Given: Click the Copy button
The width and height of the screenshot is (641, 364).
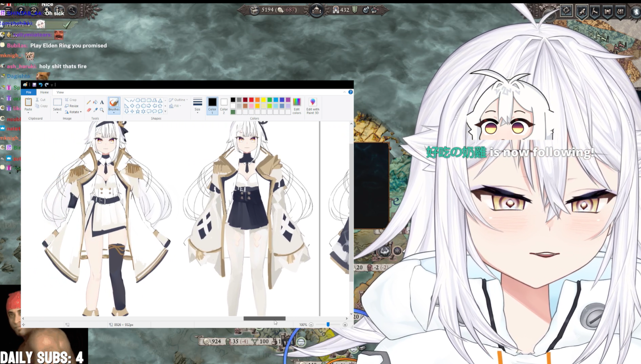Looking at the screenshot, I should coord(41,106).
